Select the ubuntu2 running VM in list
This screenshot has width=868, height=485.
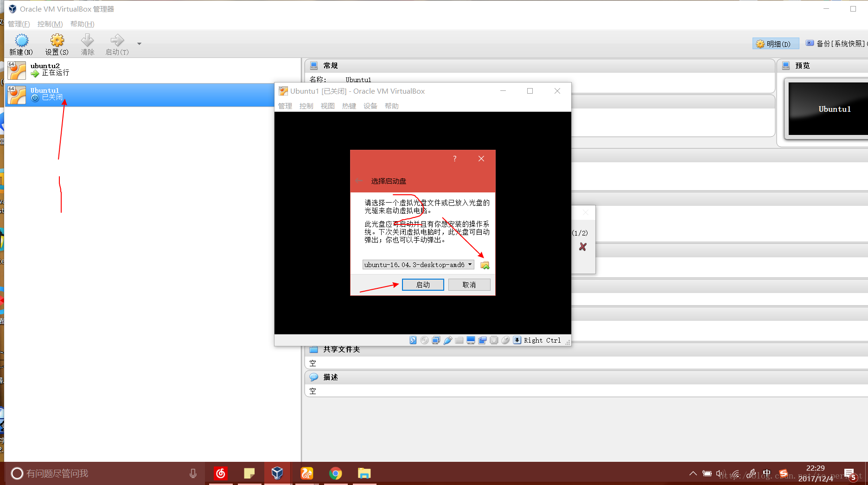pyautogui.click(x=152, y=70)
